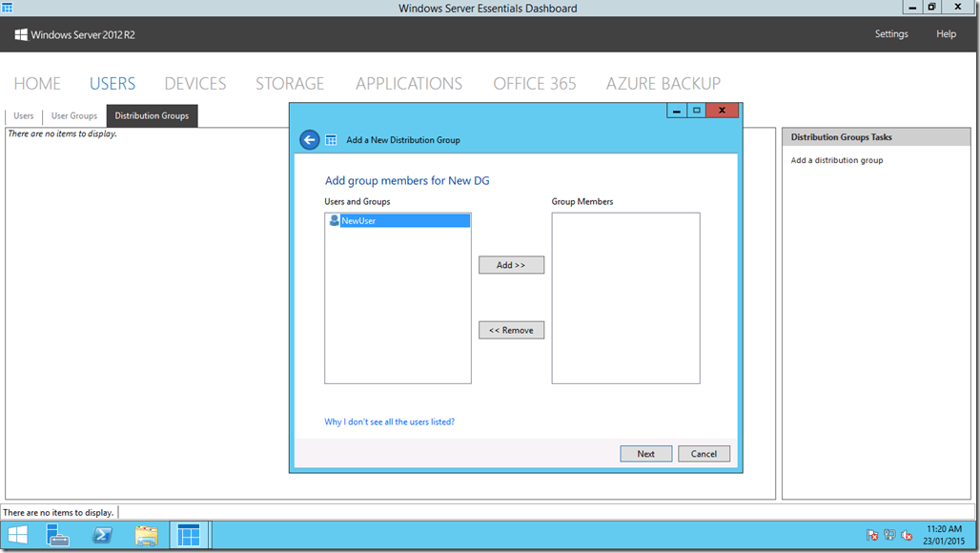The height and width of the screenshot is (553, 980).
Task: Click Why I don't see all the users listed
Action: click(x=389, y=421)
